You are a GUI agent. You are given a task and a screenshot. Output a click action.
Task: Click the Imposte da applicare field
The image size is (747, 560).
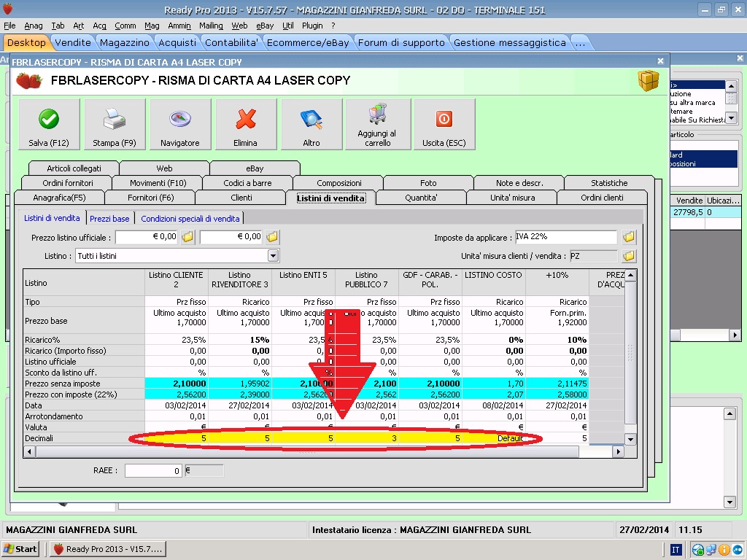point(566,237)
